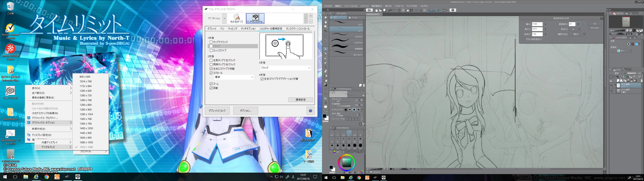Select the ruler tool icon
Viewport: 644px width, 181px height.
pyautogui.click(x=326, y=98)
